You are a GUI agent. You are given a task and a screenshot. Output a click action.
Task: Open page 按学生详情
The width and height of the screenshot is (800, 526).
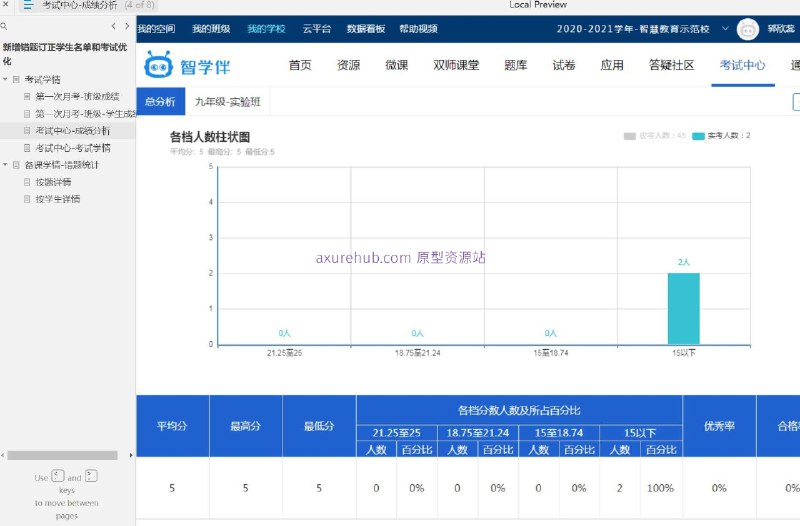[57, 199]
